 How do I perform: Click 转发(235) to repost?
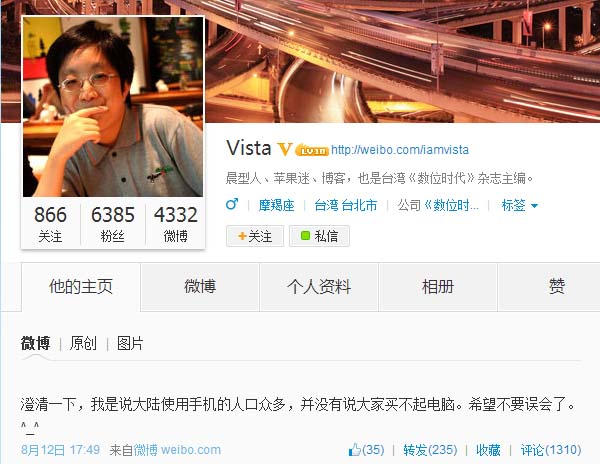pyautogui.click(x=430, y=450)
